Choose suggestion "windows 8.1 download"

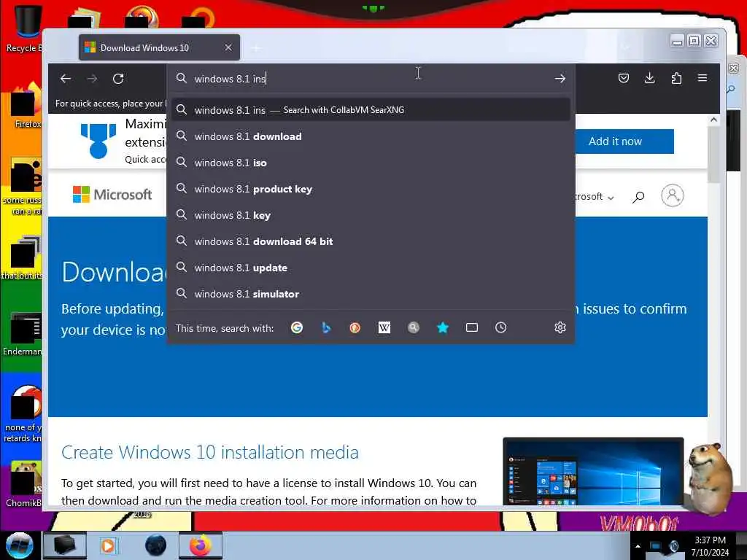point(371,136)
